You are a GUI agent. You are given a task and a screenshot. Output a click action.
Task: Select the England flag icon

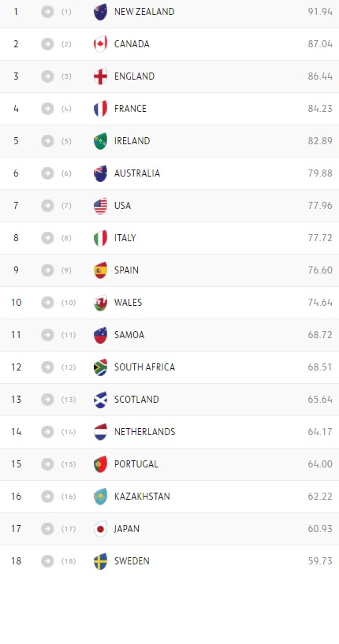click(100, 76)
